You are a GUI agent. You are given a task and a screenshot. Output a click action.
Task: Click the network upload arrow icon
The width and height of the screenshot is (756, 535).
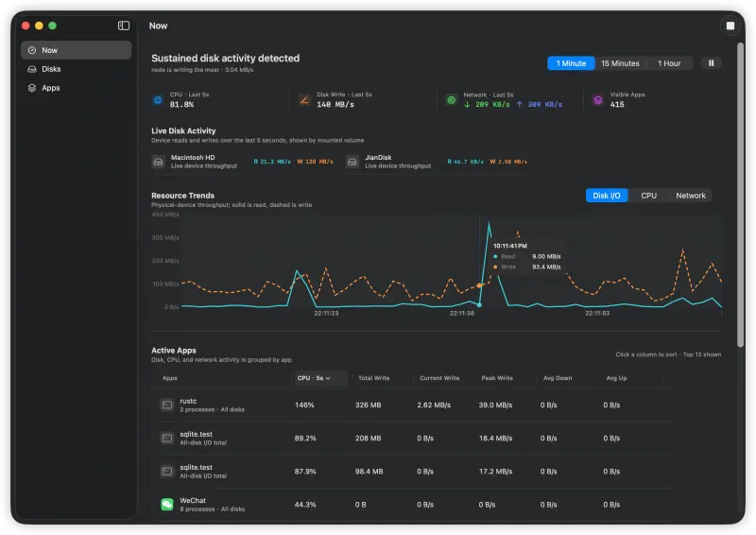[519, 105]
